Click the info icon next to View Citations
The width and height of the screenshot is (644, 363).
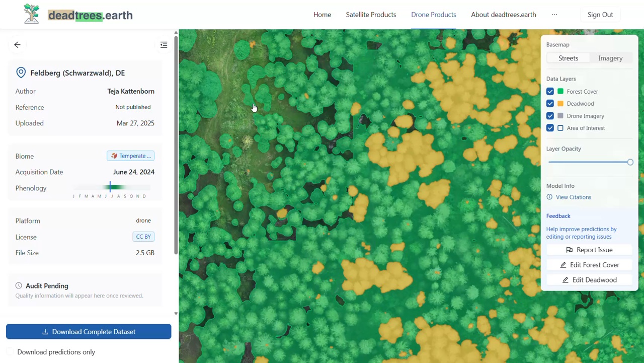coord(549,197)
